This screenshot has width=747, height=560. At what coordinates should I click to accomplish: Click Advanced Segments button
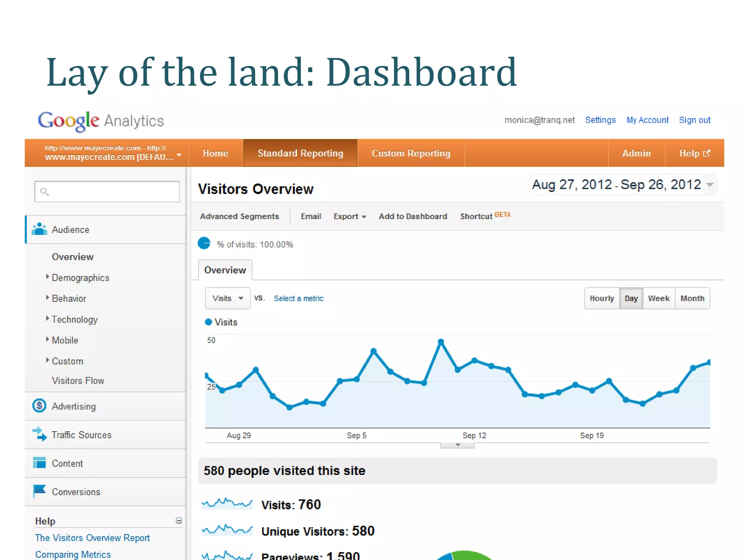coord(239,216)
